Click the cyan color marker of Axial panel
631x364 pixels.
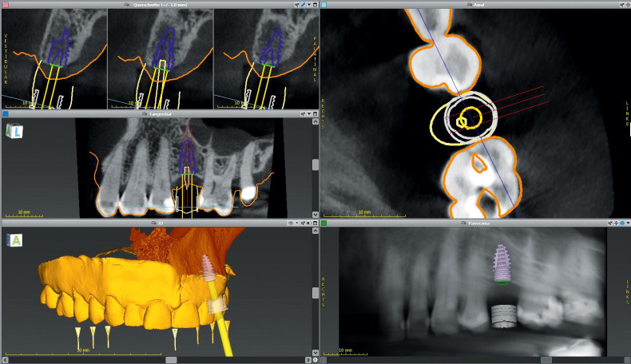(324, 5)
